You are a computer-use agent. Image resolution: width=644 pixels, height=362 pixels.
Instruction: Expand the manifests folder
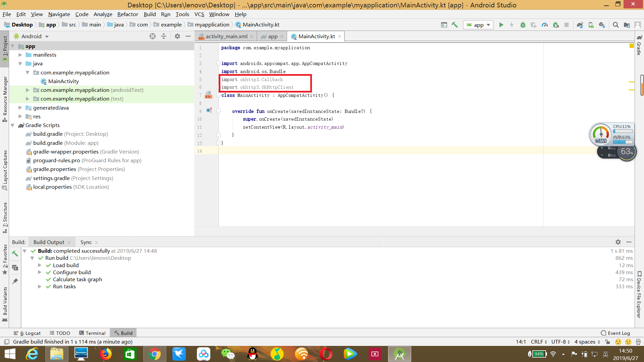pos(20,55)
